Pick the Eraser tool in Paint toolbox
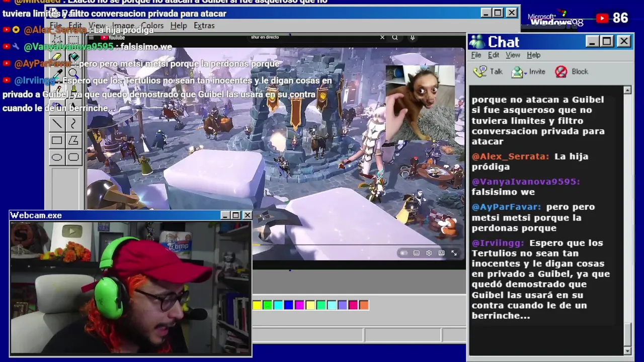 [x=57, y=57]
